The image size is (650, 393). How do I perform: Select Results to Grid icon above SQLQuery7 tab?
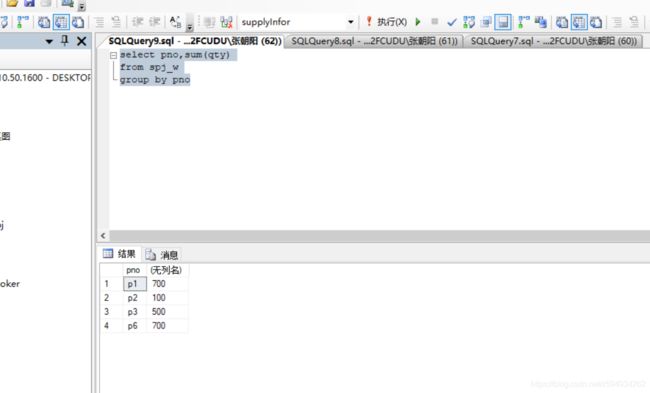[x=579, y=22]
